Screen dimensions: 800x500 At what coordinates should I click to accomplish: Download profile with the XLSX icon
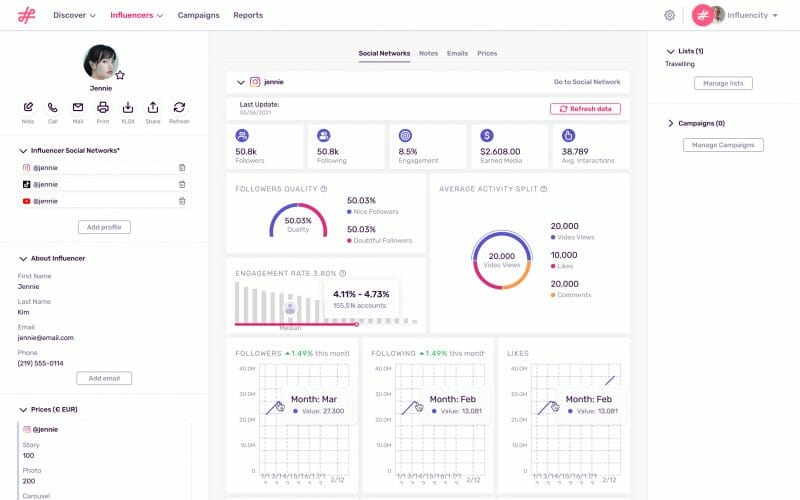tap(128, 107)
